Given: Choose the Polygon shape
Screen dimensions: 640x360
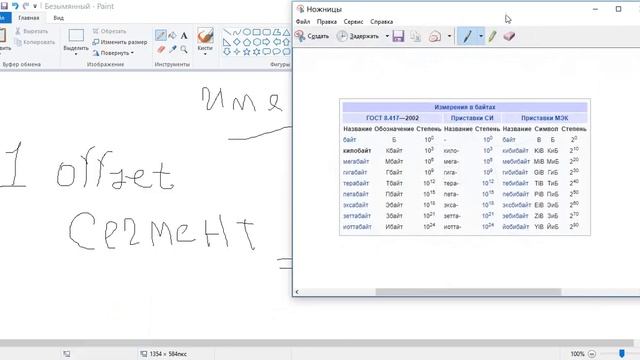Looking at the screenshot, I should coord(277,32).
